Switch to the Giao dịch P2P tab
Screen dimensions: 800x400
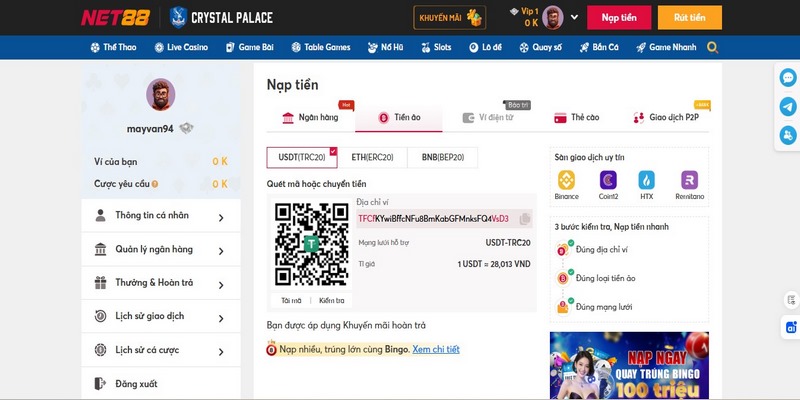click(x=665, y=117)
